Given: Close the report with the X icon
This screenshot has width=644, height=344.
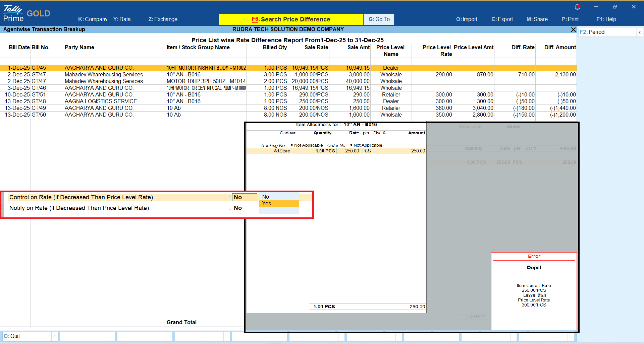Looking at the screenshot, I should click(573, 30).
